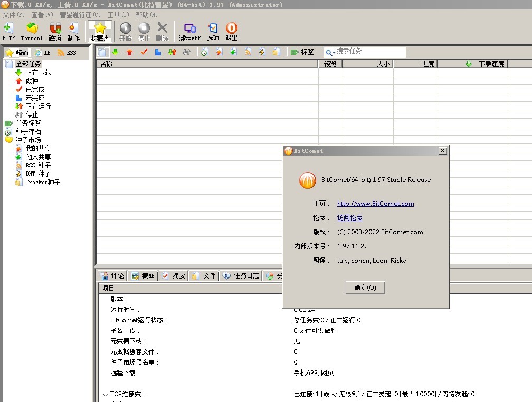Open the 文件(F) menu in the menu bar
This screenshot has width=532, height=402.
pyautogui.click(x=14, y=15)
